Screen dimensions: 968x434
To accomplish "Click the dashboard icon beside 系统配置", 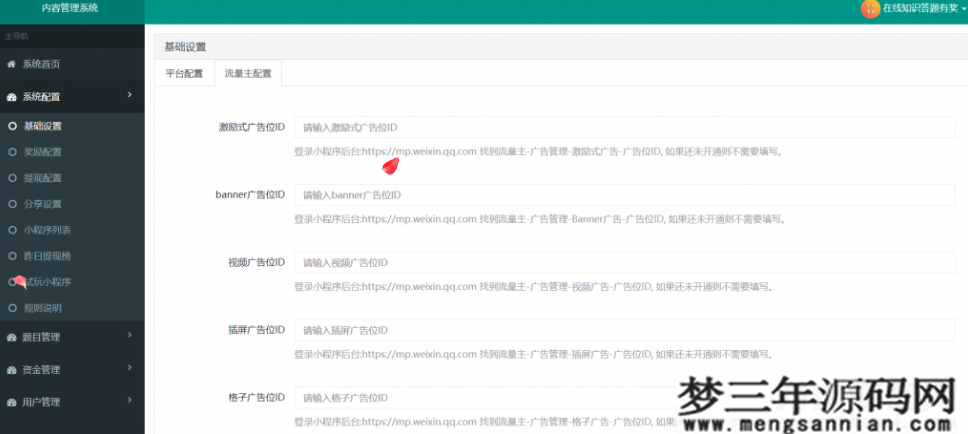I will [x=12, y=97].
